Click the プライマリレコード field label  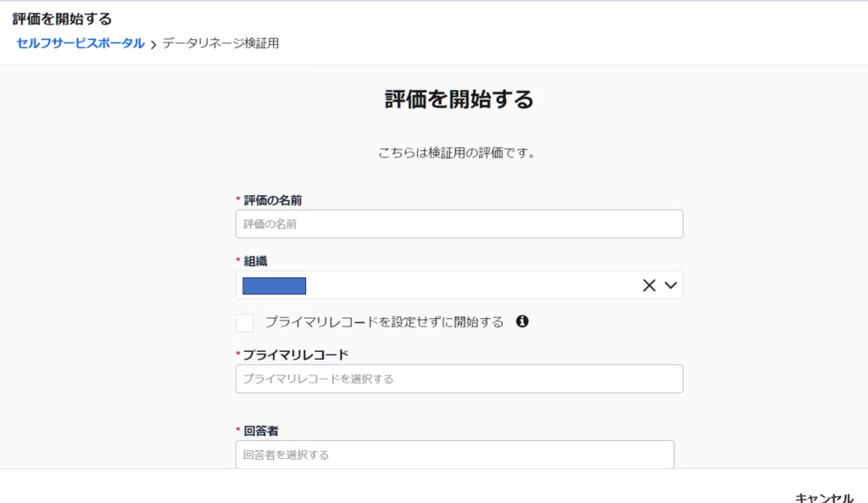click(x=296, y=355)
